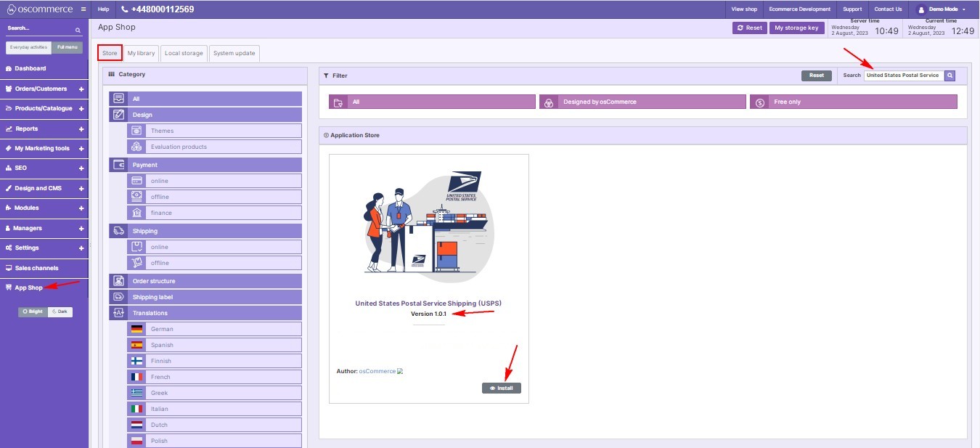Open the My library tab
This screenshot has height=448, width=980.
(x=141, y=53)
